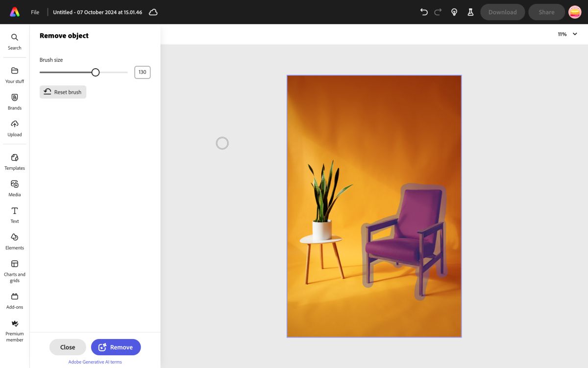Open the Media panel
588x368 pixels.
[x=14, y=188]
